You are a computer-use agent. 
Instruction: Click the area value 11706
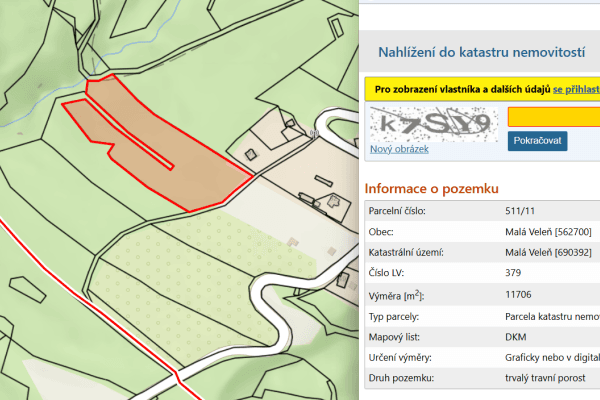[520, 295]
